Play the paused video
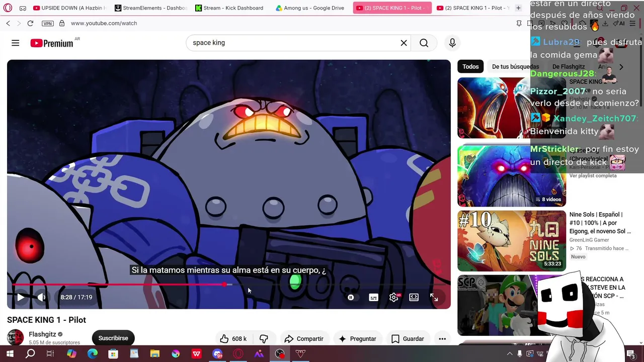The image size is (644, 362). pos(21,297)
